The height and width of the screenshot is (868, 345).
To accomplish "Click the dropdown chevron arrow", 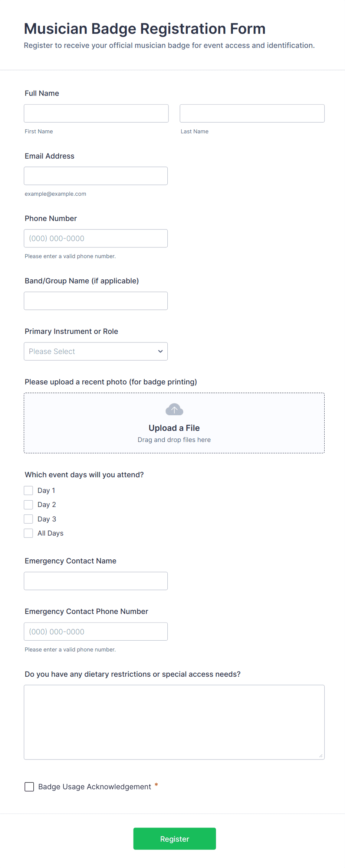I will [160, 351].
